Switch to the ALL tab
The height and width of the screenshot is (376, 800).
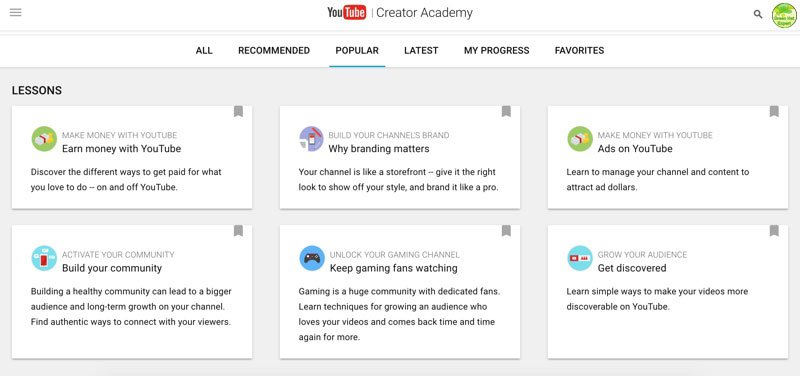coord(204,51)
